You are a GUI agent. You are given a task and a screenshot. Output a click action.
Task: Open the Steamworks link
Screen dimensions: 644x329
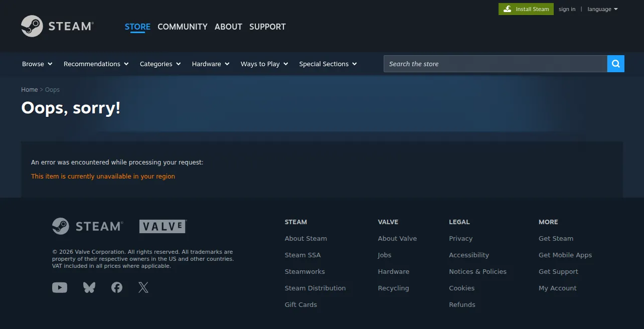pos(305,271)
